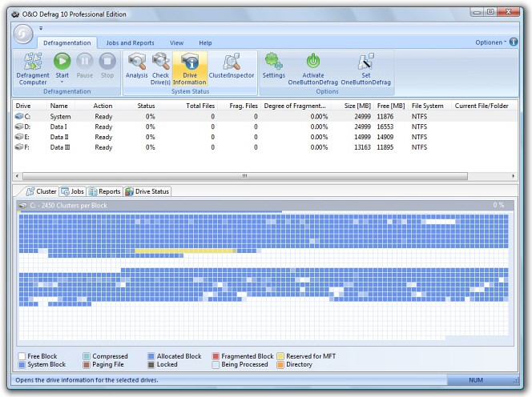Click the Locked dark legend swatch
532x397 pixels.
pyautogui.click(x=151, y=365)
